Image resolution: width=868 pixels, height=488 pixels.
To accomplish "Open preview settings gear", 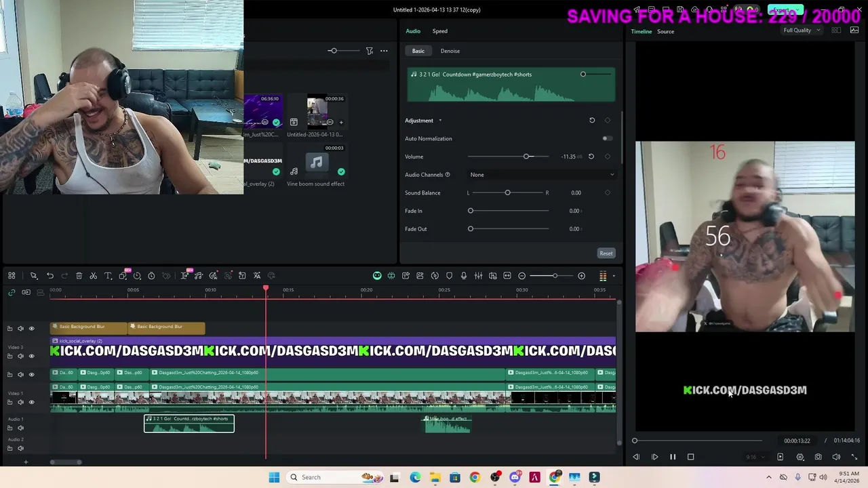I will tap(800, 457).
